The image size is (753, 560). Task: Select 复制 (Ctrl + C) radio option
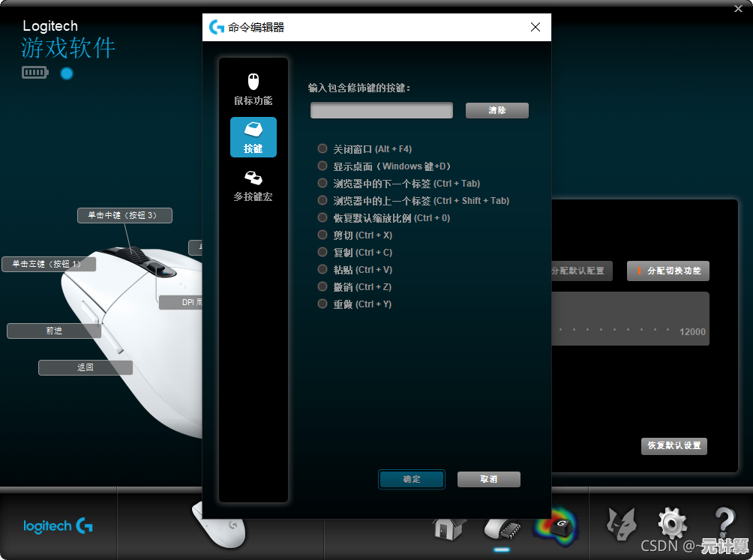[322, 253]
